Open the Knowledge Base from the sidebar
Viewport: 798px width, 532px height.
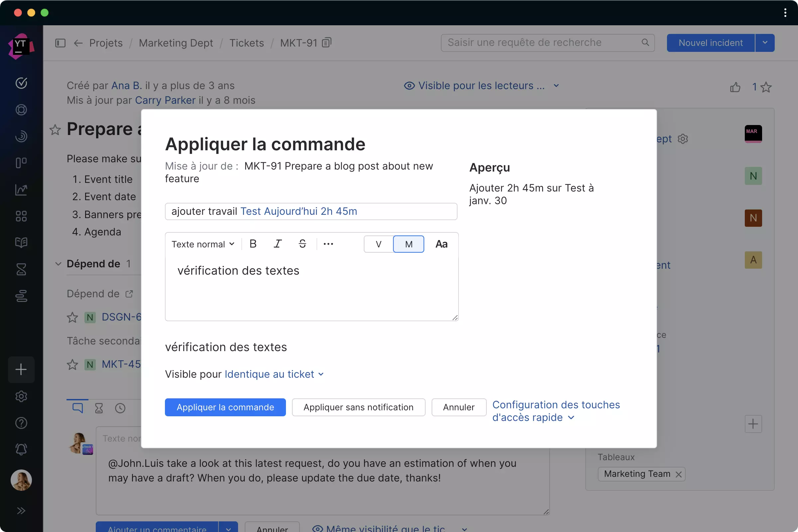(x=21, y=242)
